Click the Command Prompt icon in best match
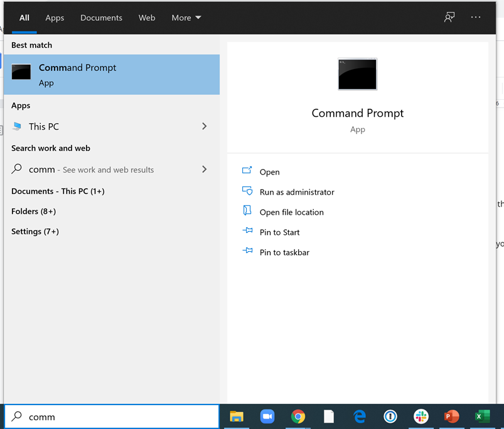The height and width of the screenshot is (429, 504). [21, 72]
